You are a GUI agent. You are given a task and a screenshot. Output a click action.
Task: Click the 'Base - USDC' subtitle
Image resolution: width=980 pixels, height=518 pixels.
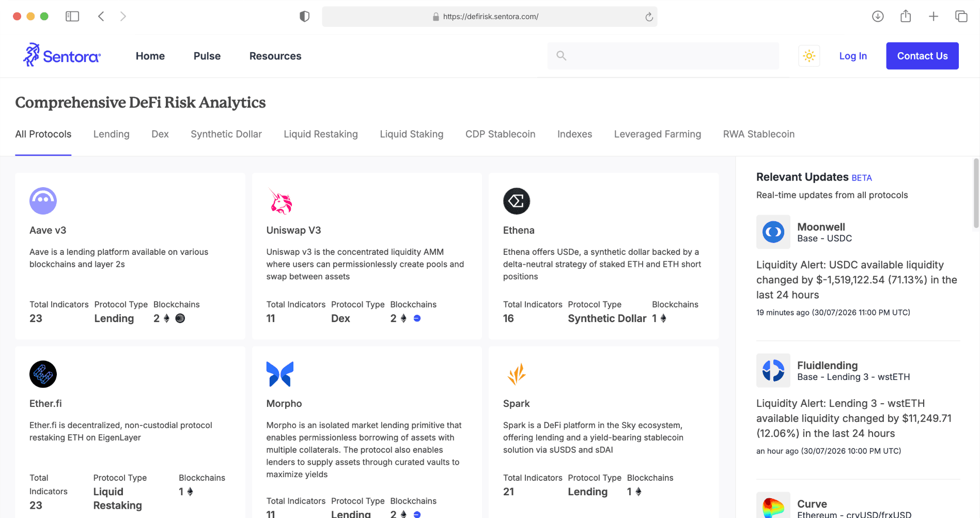[825, 238]
